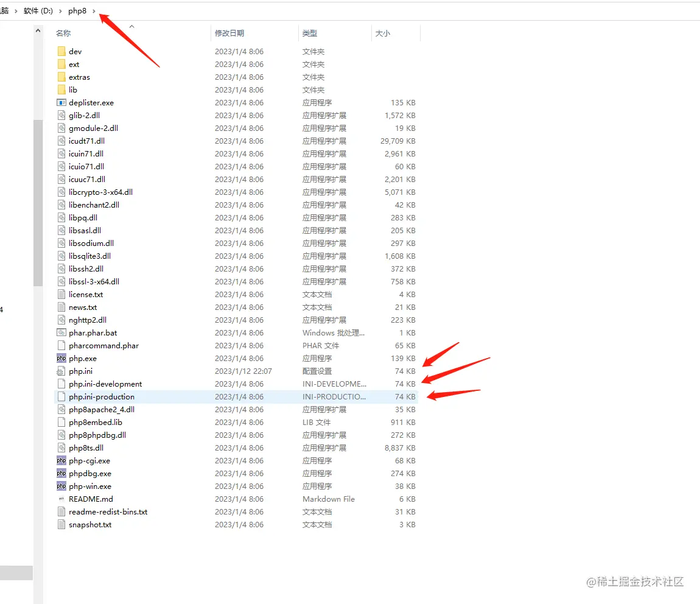Select file name libssl-3-x64.dll
Image resolution: width=700 pixels, height=604 pixels.
[94, 282]
